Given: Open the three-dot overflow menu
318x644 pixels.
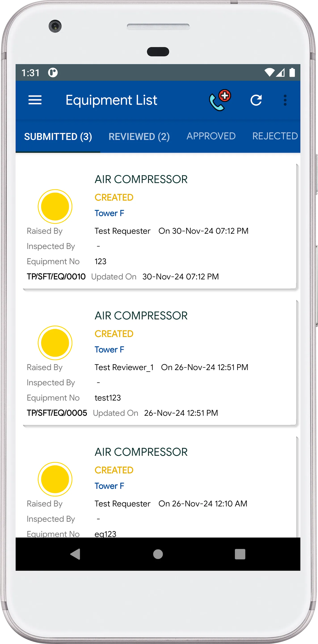Looking at the screenshot, I should pyautogui.click(x=285, y=100).
